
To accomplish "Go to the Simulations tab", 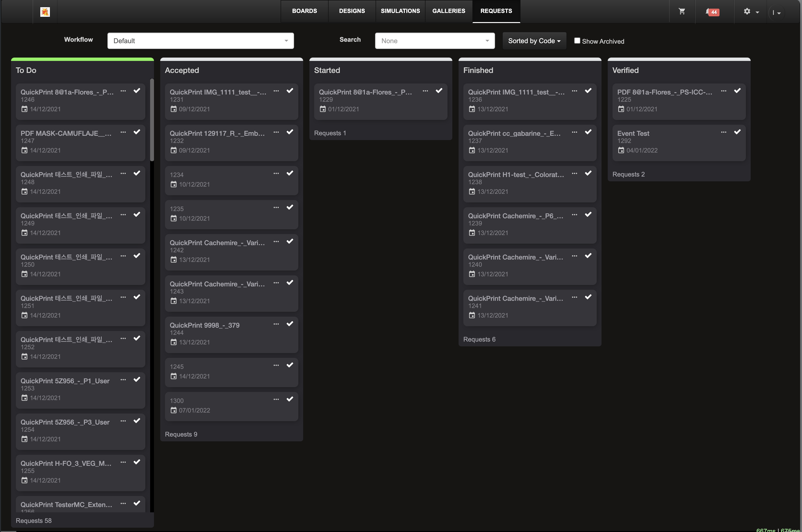I will tap(400, 11).
